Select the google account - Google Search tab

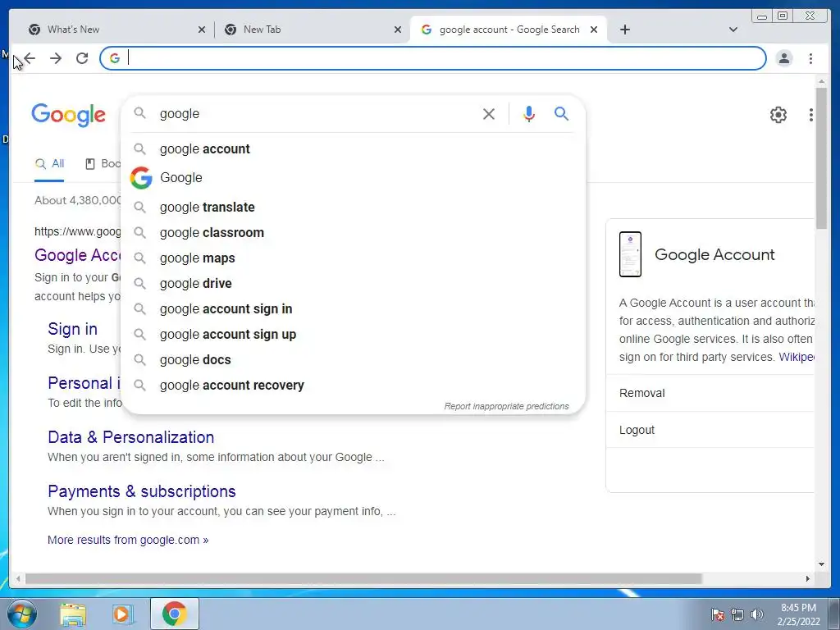click(509, 30)
